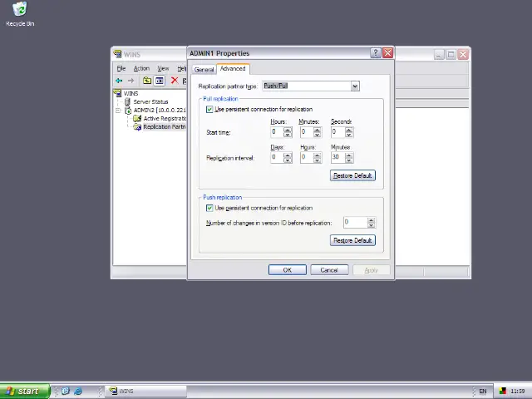Click Restore Default in Pull replication group
532x399 pixels.
tap(352, 175)
